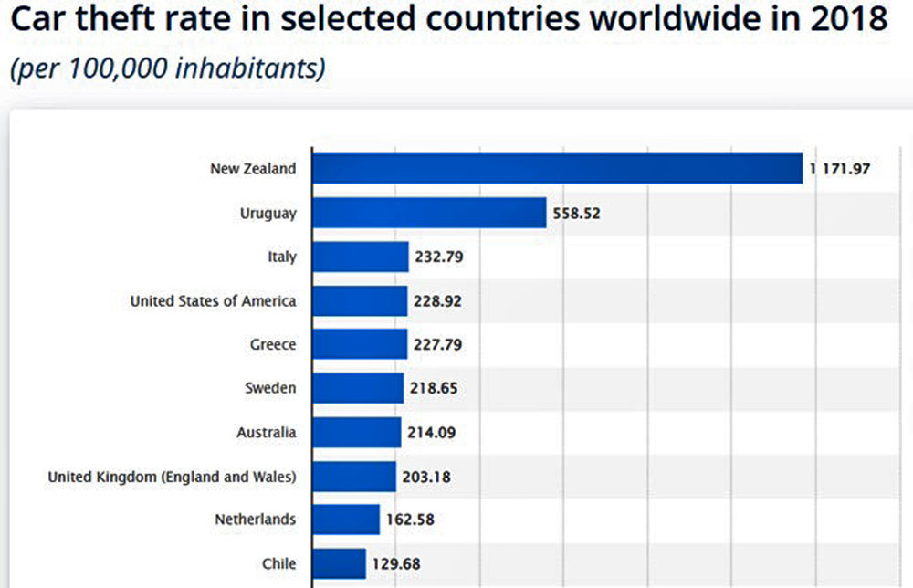The image size is (913, 588).
Task: Click the Italy bar
Action: (361, 257)
